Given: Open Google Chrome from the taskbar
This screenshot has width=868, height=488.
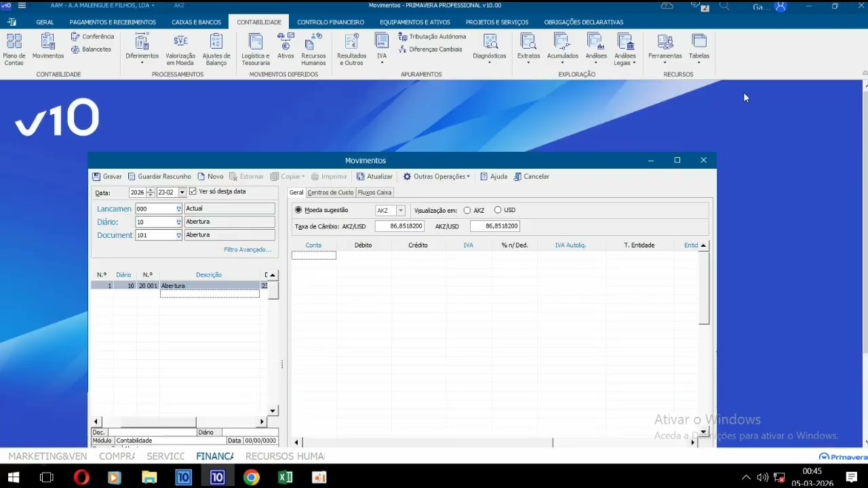Looking at the screenshot, I should [x=252, y=477].
